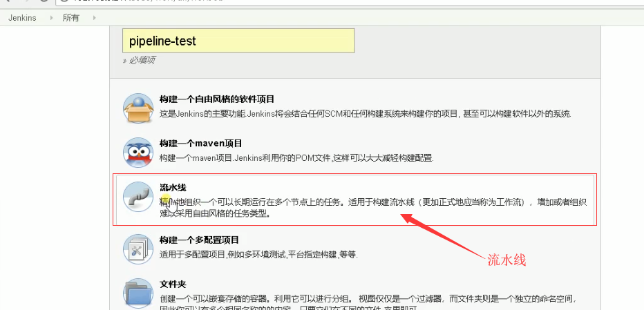Click the browser address bar
Viewport: 644px width, 310px height.
(349, 2)
